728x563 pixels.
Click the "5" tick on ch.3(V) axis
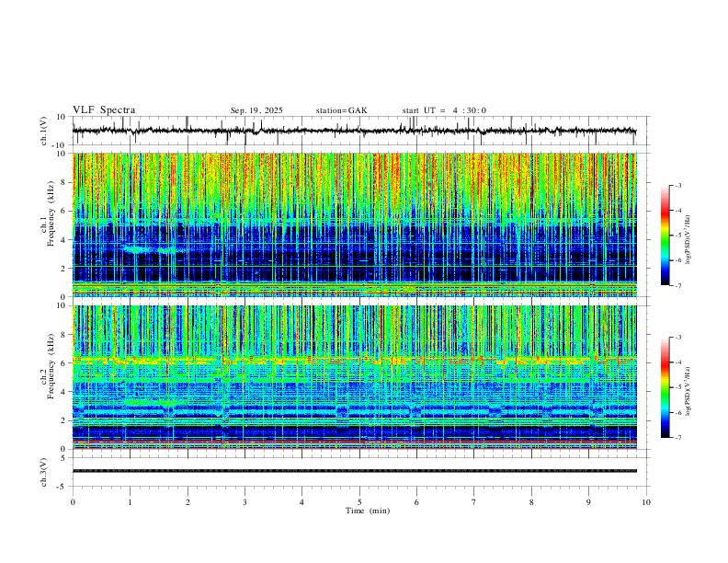point(64,458)
